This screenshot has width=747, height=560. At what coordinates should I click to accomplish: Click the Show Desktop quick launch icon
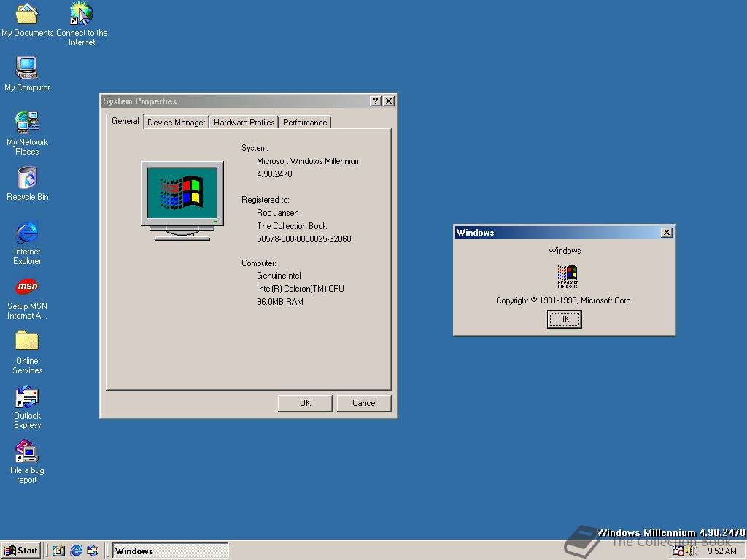point(59,551)
